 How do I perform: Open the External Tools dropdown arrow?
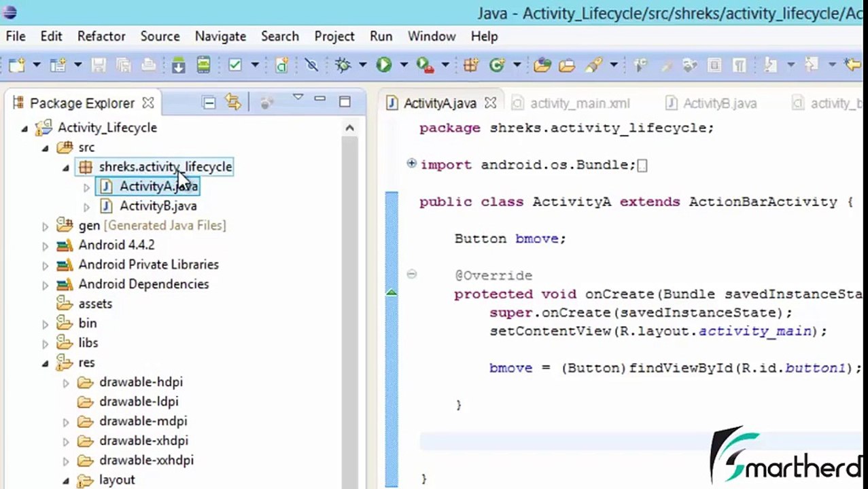tap(445, 65)
